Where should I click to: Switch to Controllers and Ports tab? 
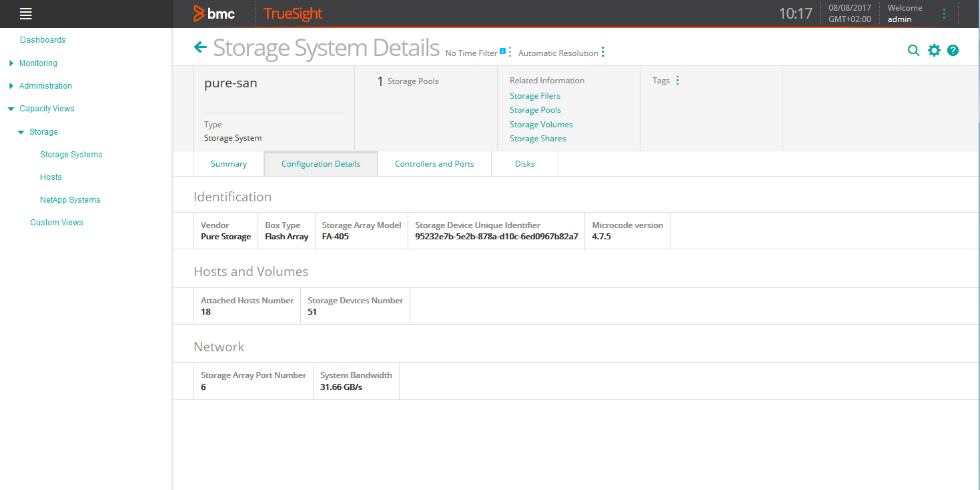click(434, 164)
